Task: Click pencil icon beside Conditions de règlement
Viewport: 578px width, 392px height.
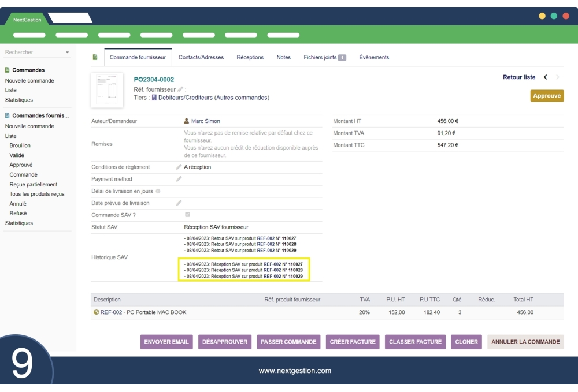Action: point(179,167)
